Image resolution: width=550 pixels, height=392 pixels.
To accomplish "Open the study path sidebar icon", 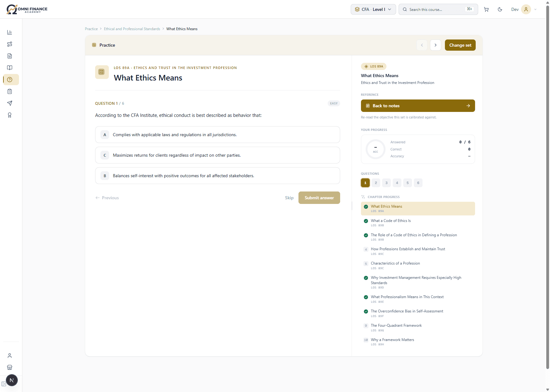I will [x=10, y=44].
